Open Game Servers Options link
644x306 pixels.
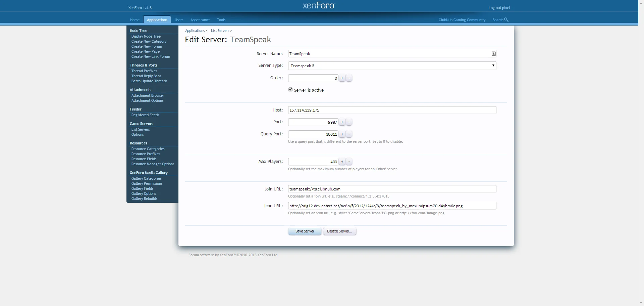pyautogui.click(x=138, y=134)
